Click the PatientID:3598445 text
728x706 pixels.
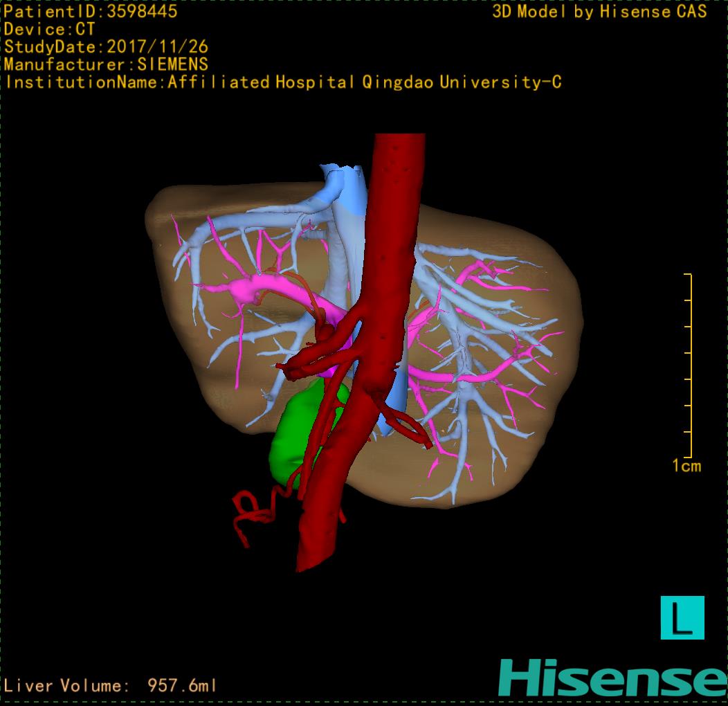coord(91,11)
